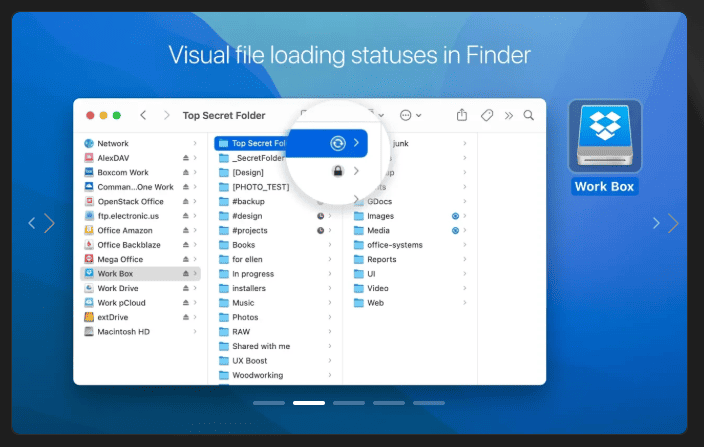The width and height of the screenshot is (704, 447).
Task: Click the blue status badge next to Media
Action: (455, 230)
